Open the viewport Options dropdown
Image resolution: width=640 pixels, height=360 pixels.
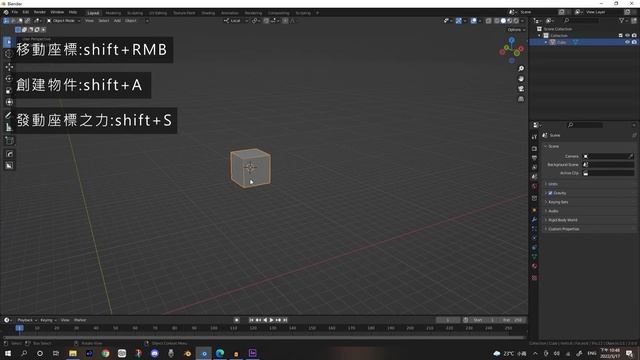(516, 30)
